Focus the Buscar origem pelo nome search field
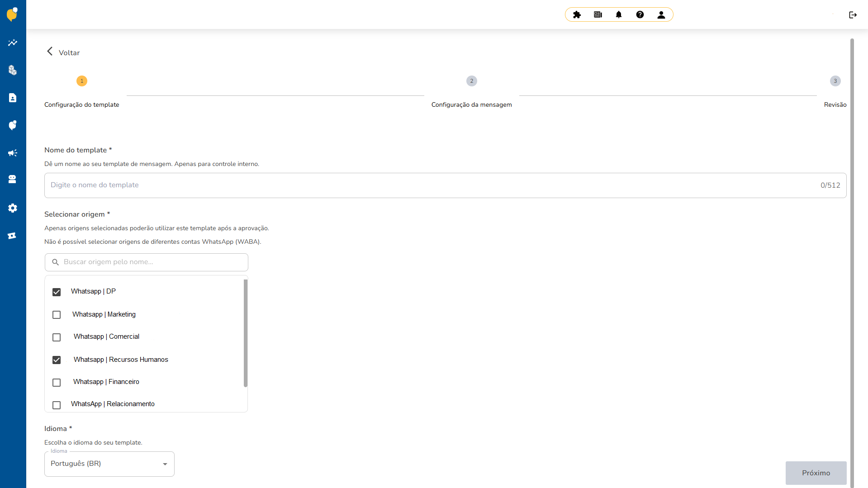 click(147, 262)
